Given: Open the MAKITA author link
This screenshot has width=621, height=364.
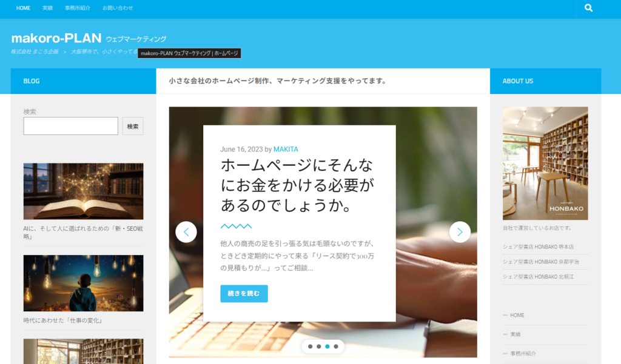Looking at the screenshot, I should coord(286,149).
